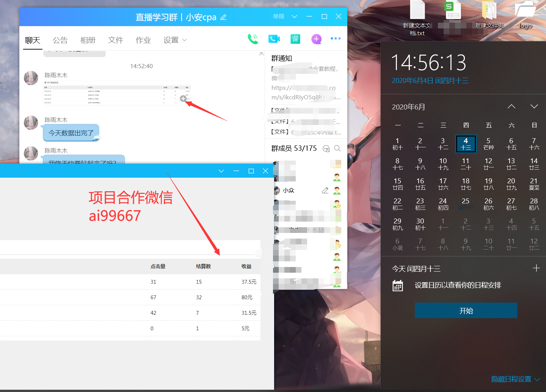The image size is (546, 392).
Task: Click the 举报 report link
Action: tap(278, 17)
